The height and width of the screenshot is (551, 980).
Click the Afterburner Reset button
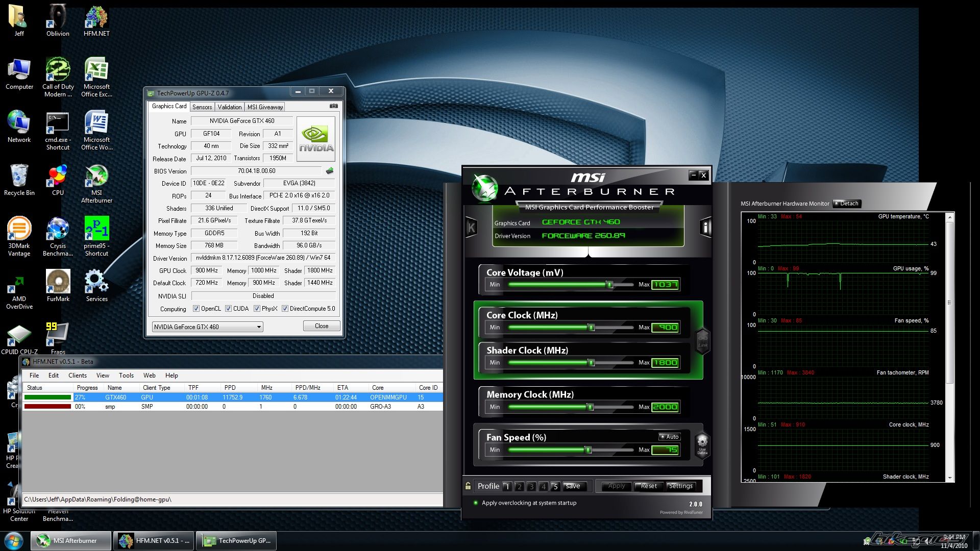tap(649, 486)
